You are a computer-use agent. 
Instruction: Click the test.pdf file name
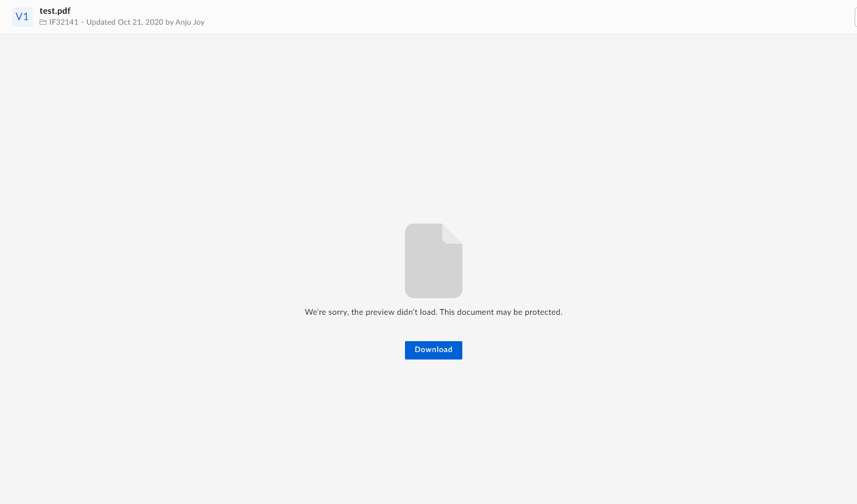[x=55, y=11]
